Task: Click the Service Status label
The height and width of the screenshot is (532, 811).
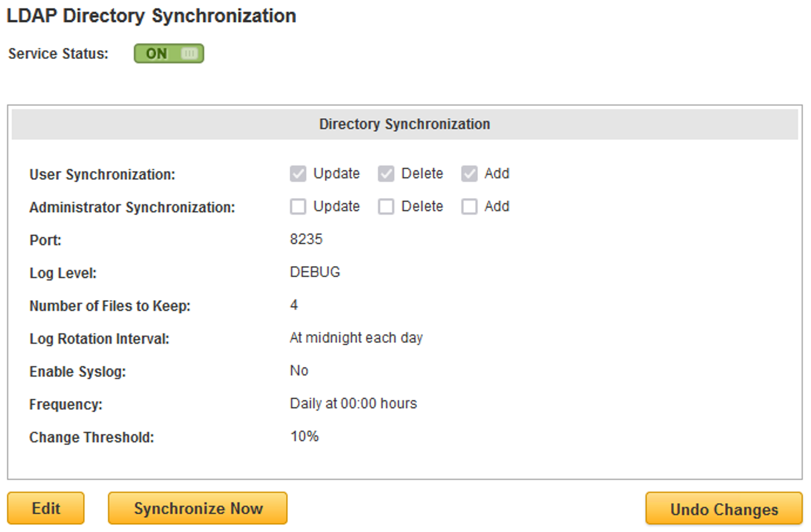Action: 58,54
